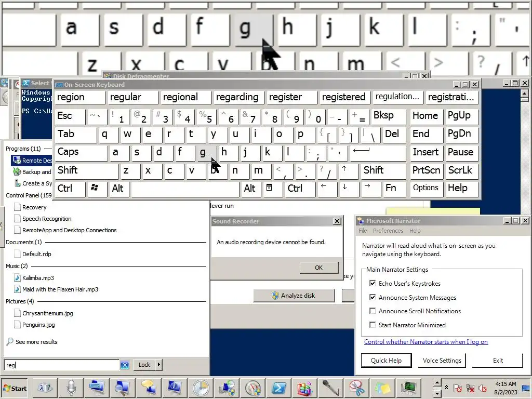Click Exit button in Narrator

498,361
